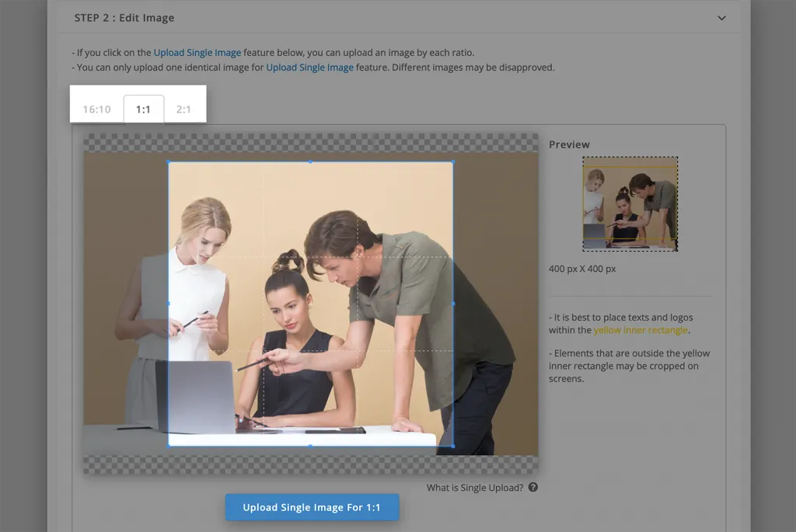Click the left-center crop edge handle

(169, 303)
